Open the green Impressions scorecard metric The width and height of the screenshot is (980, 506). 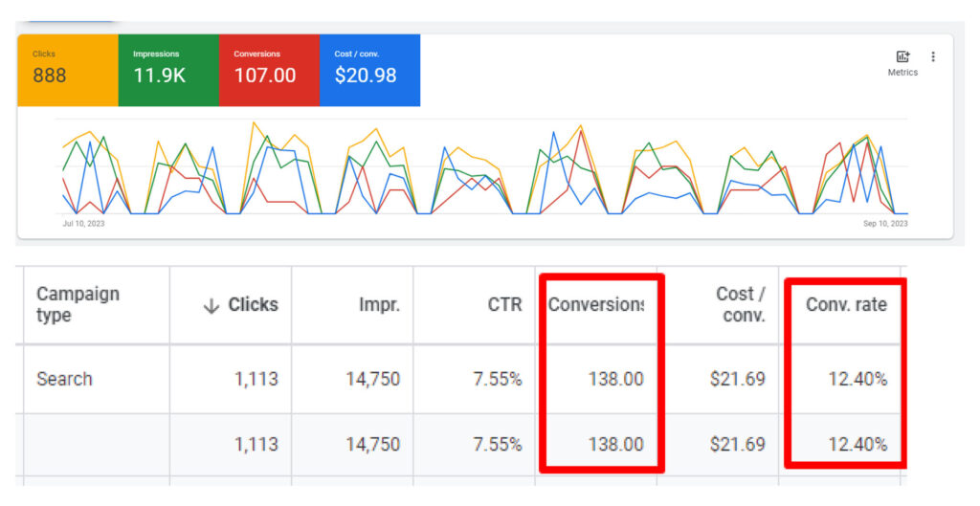(167, 70)
